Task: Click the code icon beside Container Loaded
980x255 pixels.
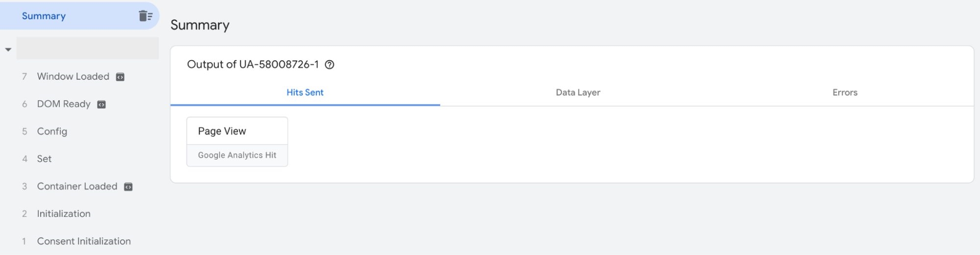Action: tap(128, 186)
